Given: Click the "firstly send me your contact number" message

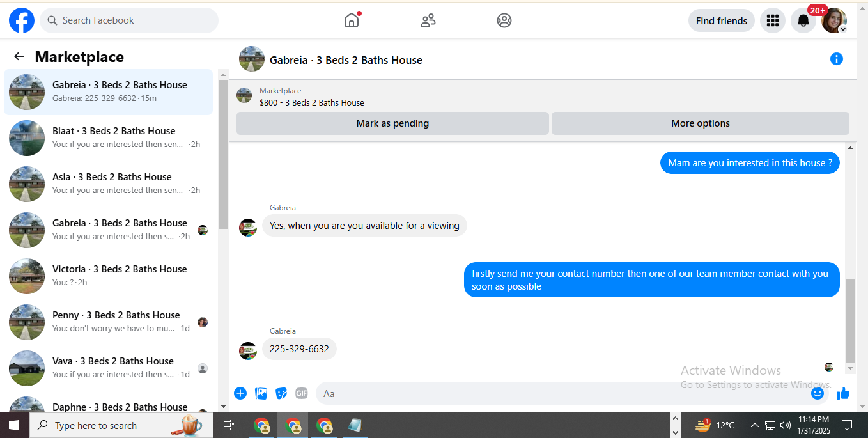Looking at the screenshot, I should click(x=652, y=280).
